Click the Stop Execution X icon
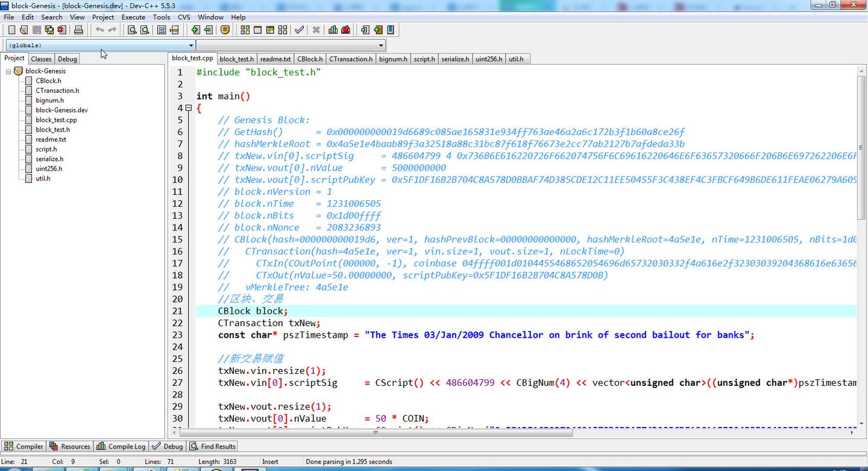The height and width of the screenshot is (471, 868). 316,30
